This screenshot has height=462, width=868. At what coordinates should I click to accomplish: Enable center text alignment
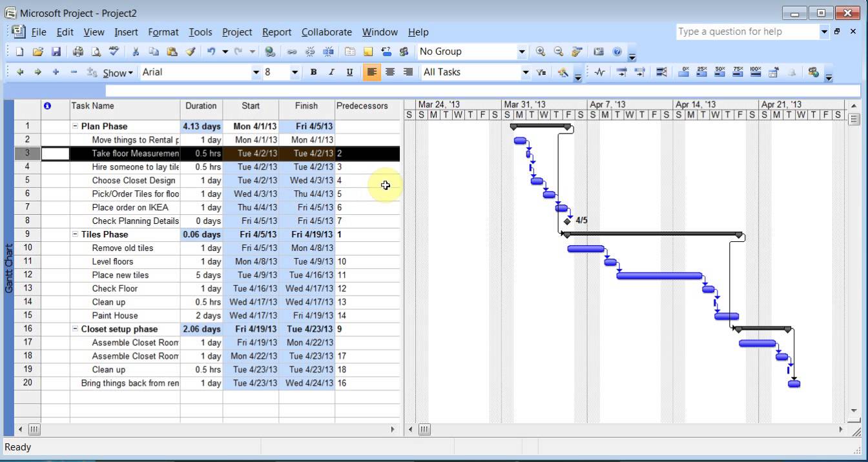tap(389, 72)
